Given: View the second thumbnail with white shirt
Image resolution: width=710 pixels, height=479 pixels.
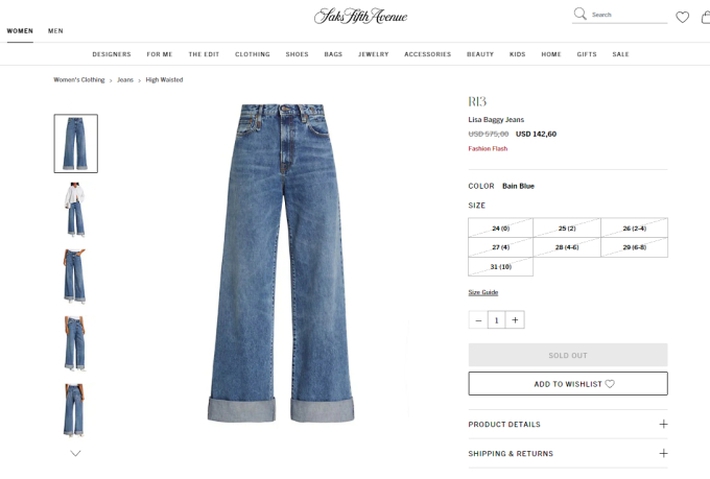Looking at the screenshot, I should pos(76,209).
